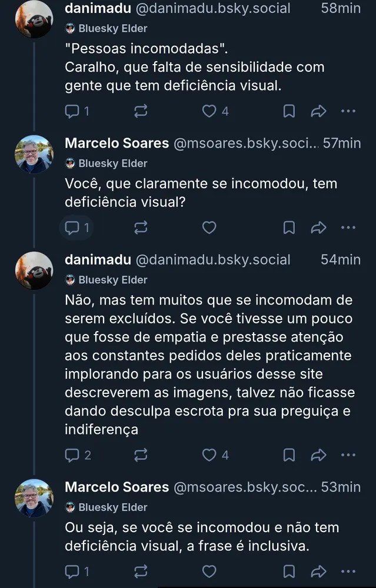
Task: Repost Marcelo's "Você, que claramente" post
Action: tap(141, 227)
